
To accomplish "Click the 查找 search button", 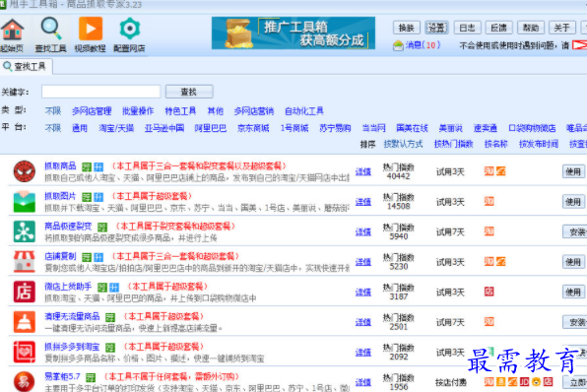I will tap(189, 92).
